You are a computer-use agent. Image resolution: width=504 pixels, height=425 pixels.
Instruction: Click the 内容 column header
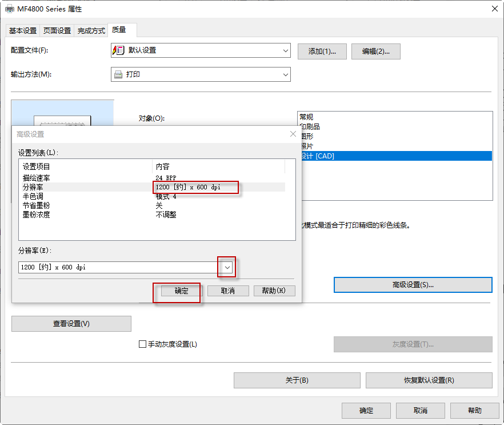[x=218, y=166]
